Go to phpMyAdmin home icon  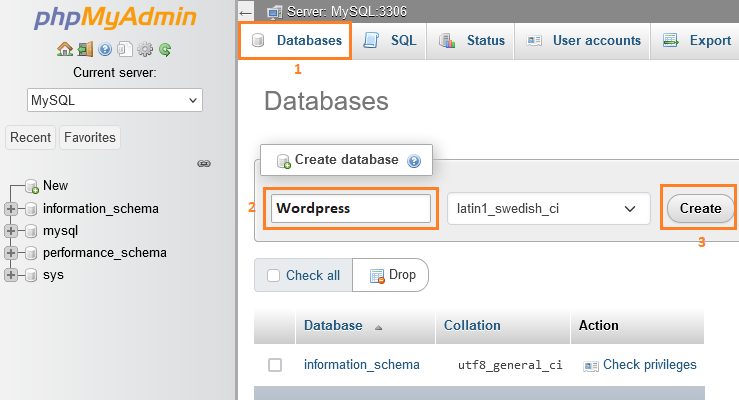pos(65,49)
